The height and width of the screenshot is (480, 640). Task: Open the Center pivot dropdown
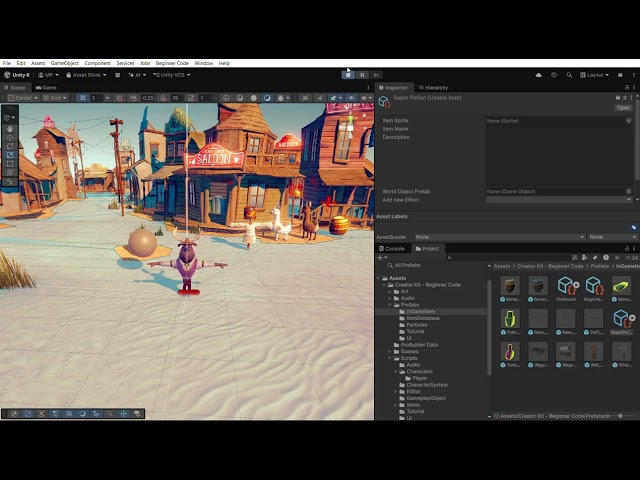pyautogui.click(x=23, y=98)
